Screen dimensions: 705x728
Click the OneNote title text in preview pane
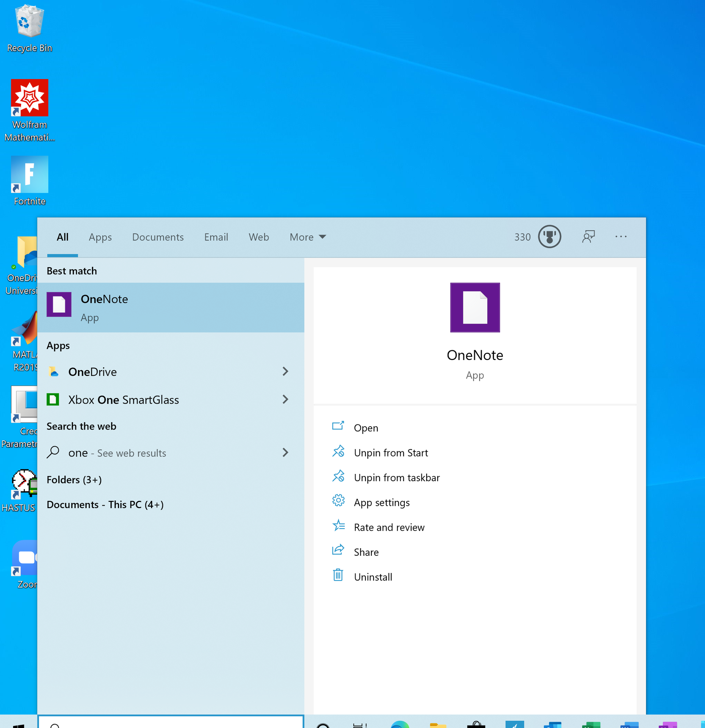[475, 356]
